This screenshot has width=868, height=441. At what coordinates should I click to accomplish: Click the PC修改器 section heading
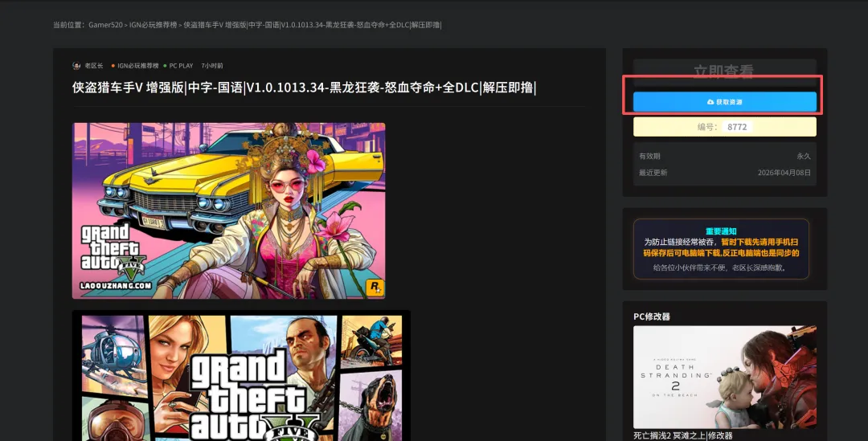652,316
